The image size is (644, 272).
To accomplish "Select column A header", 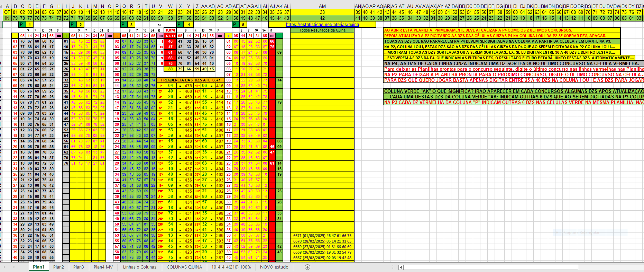I will 7,6.
